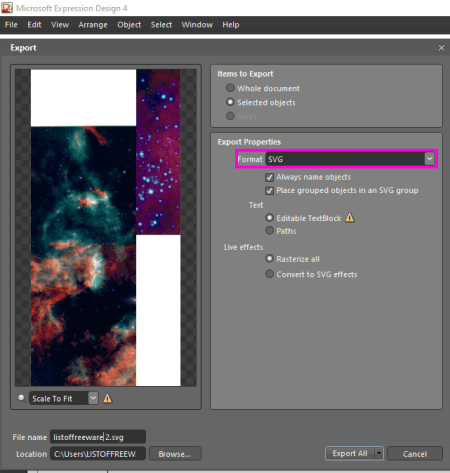Screen dimensions: 450x473
Task: Expand the Scale To Fit dropdown
Action: click(x=93, y=398)
